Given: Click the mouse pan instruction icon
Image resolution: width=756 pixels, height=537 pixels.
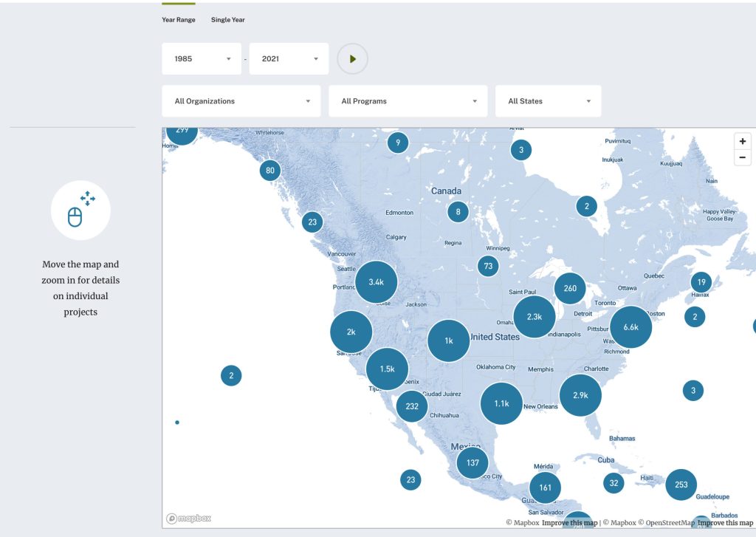Looking at the screenshot, I should [80, 210].
